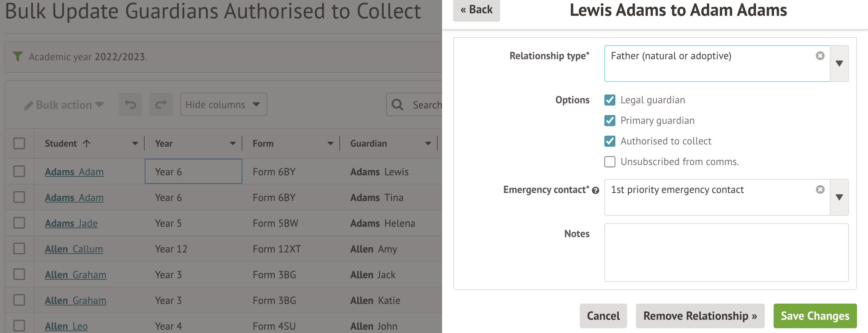Clear the Emergency contact selection
Image resolution: width=868 pixels, height=333 pixels.
(x=820, y=190)
